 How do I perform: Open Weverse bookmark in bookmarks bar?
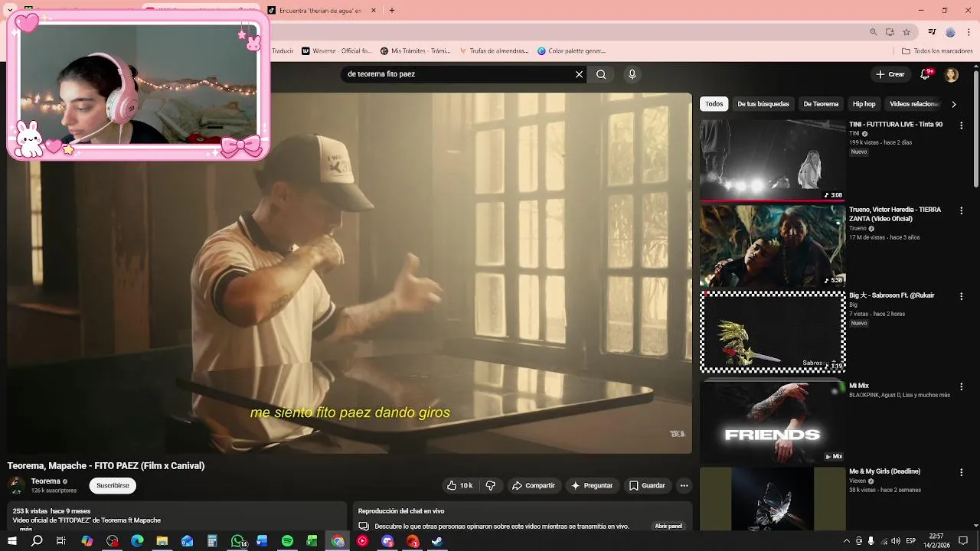(x=336, y=51)
